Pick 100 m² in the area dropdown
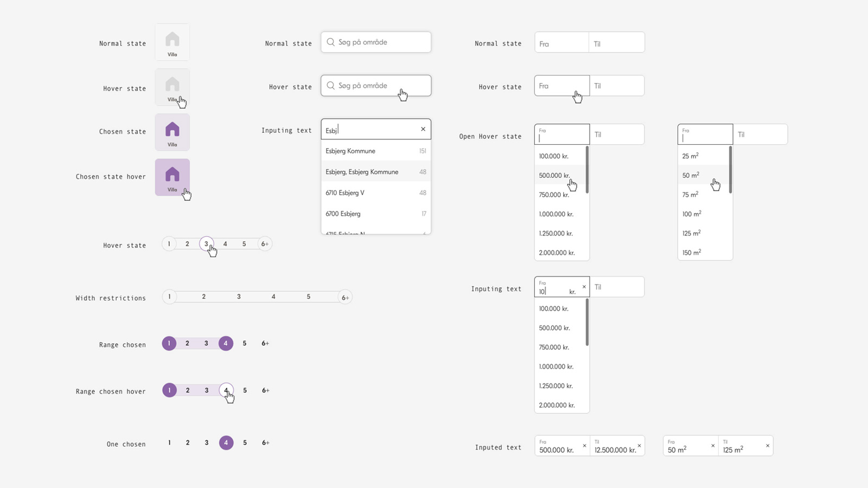868x488 pixels. click(692, 214)
